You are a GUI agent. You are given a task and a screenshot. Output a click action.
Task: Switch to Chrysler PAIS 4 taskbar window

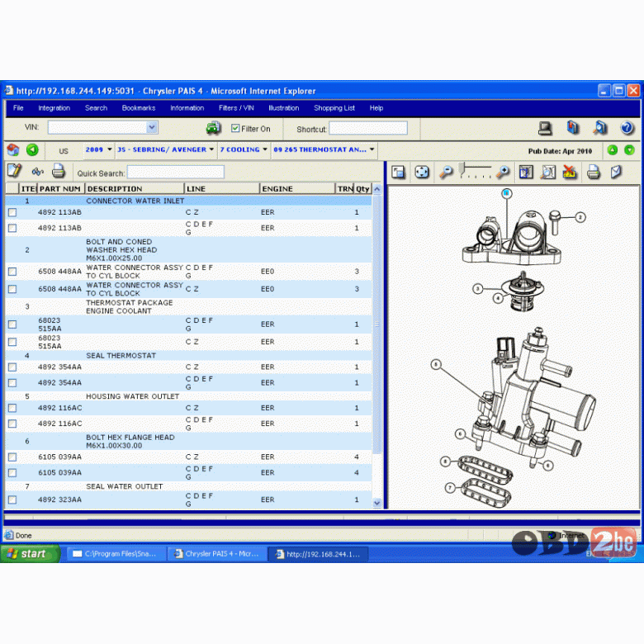pos(217,554)
